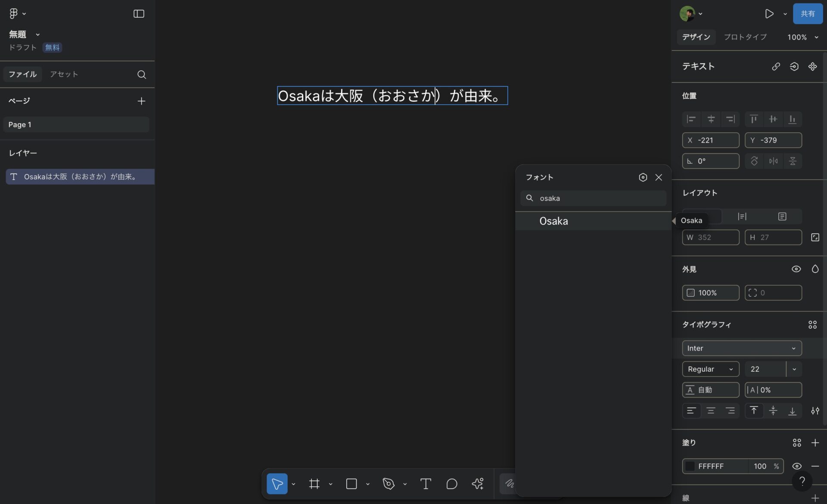The height and width of the screenshot is (504, 827).
Task: Click the play present button
Action: pyautogui.click(x=769, y=14)
